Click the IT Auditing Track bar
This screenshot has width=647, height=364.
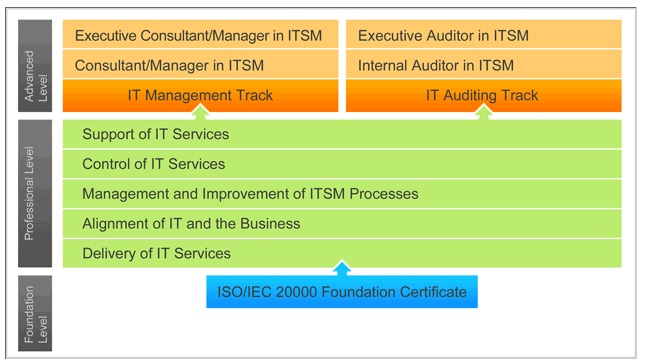[x=484, y=95]
